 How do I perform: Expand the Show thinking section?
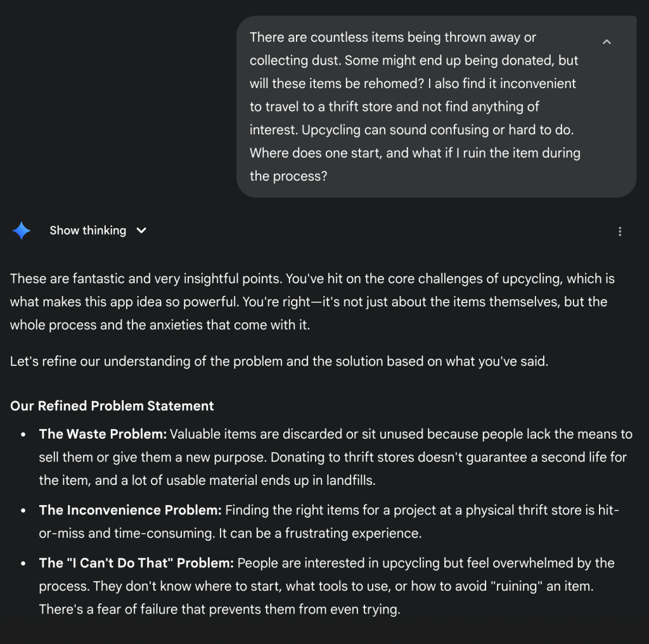tap(88, 231)
